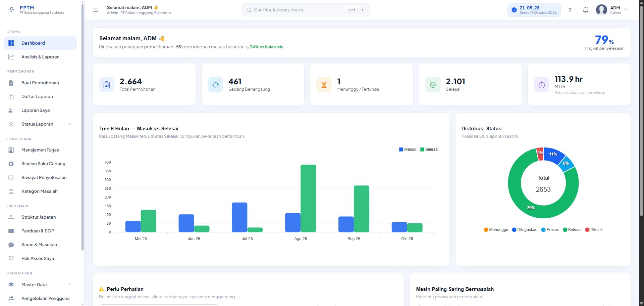Go to Pengelolaan Pengguna

click(40, 298)
